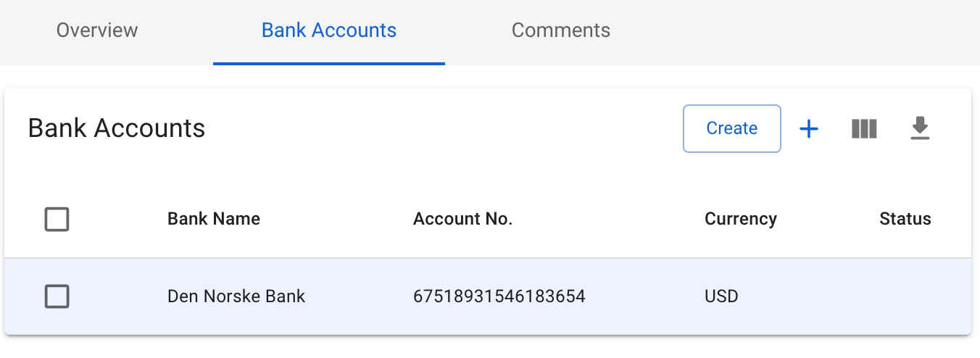Click empty tab bar area right of Comments
The image size is (980, 358).
pyautogui.click(x=797, y=30)
